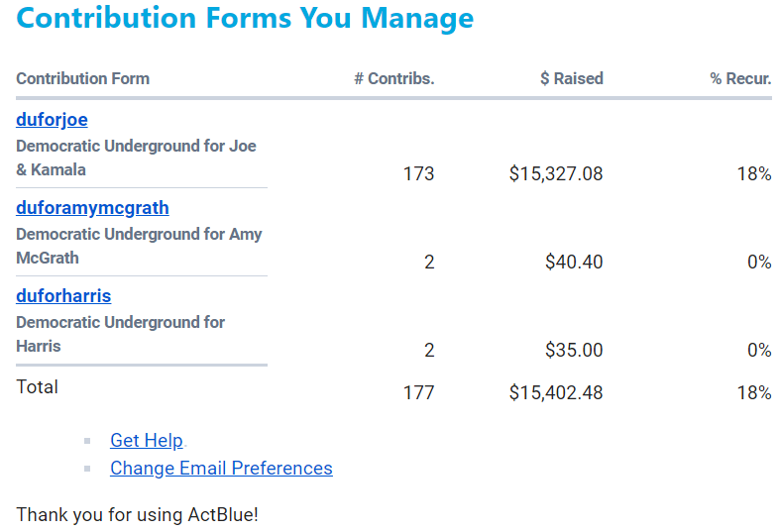Click the $15,402.48 total raised value
The height and width of the screenshot is (532, 779).
coord(556,393)
